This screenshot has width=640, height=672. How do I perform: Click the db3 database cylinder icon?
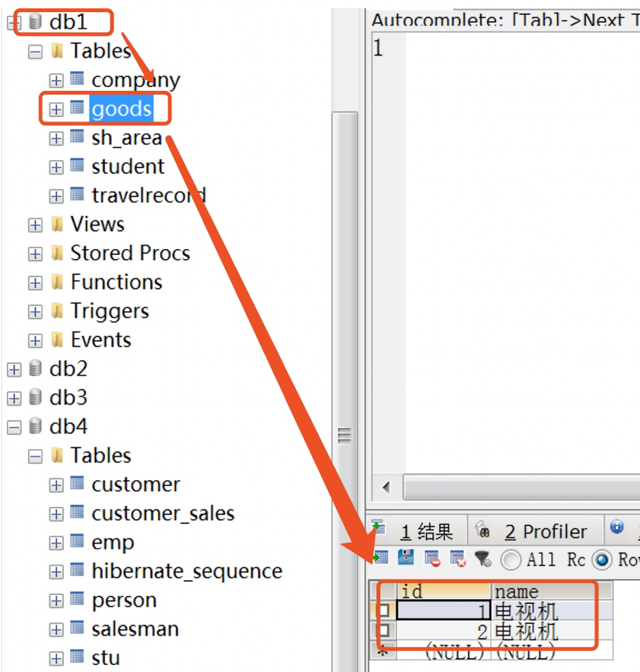pos(35,397)
